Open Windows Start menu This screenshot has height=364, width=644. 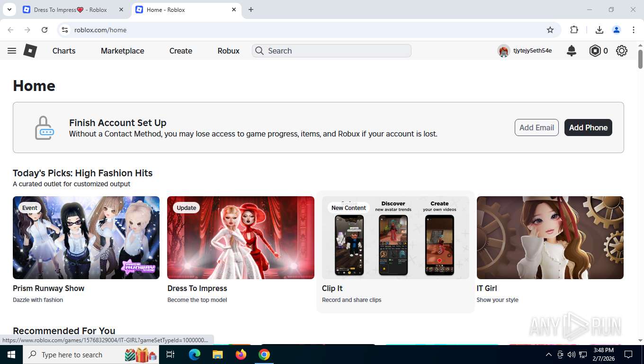11,355
